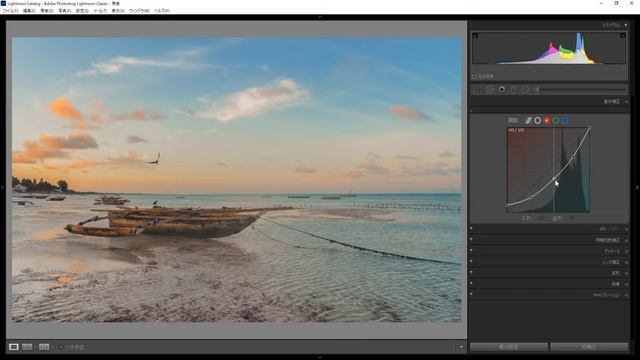Screen dimensions: 640x360
Task: Toggle highlight clipping indicator on histogram
Action: 623,36
